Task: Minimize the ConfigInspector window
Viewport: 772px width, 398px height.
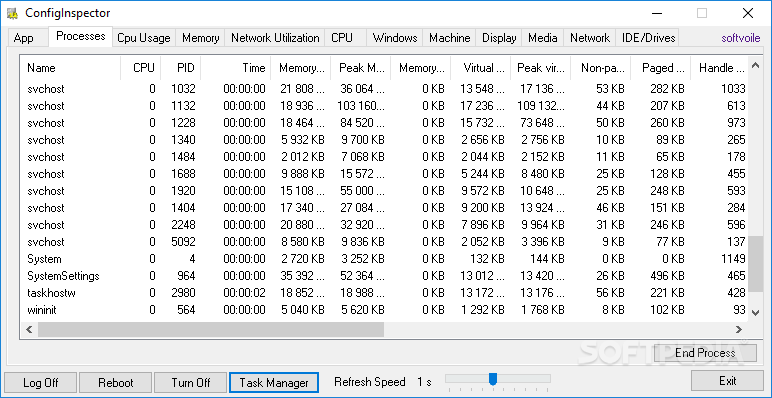Action: (x=656, y=13)
